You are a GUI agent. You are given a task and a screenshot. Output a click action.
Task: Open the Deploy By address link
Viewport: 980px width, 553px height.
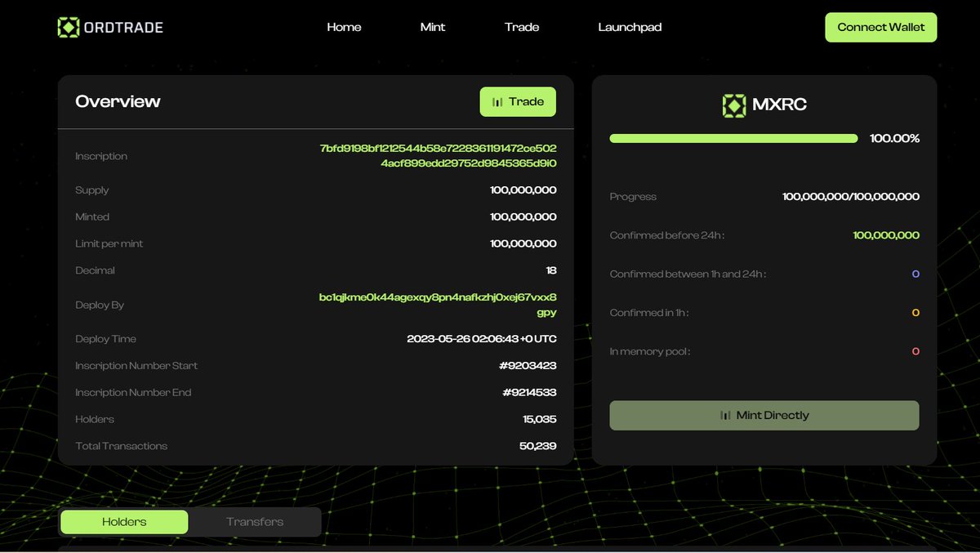coord(439,305)
